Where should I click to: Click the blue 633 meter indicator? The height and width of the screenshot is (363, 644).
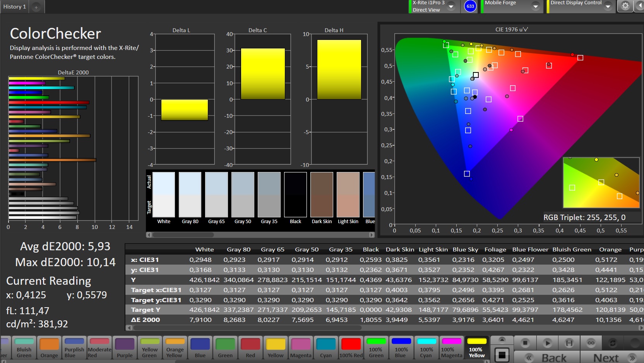[470, 6]
